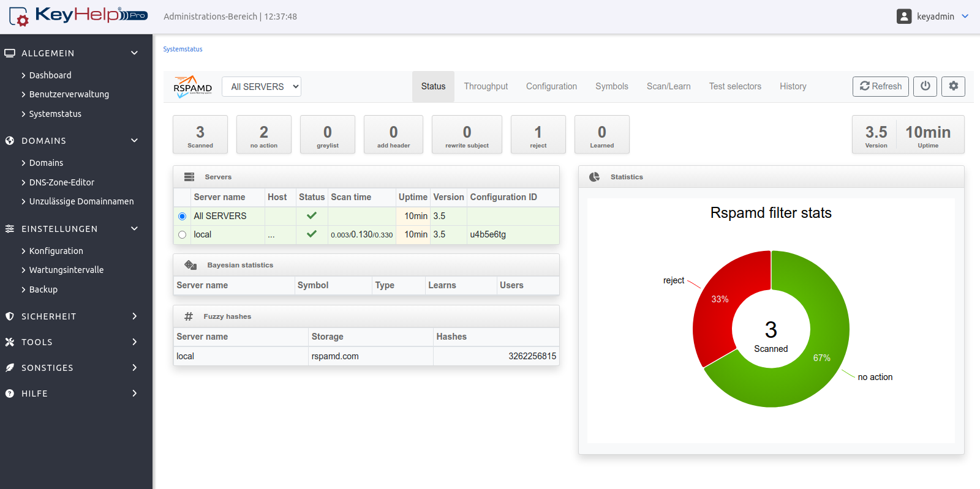Click the Fuzzy hashes hash icon
This screenshot has width=980, height=489.
coord(189,316)
